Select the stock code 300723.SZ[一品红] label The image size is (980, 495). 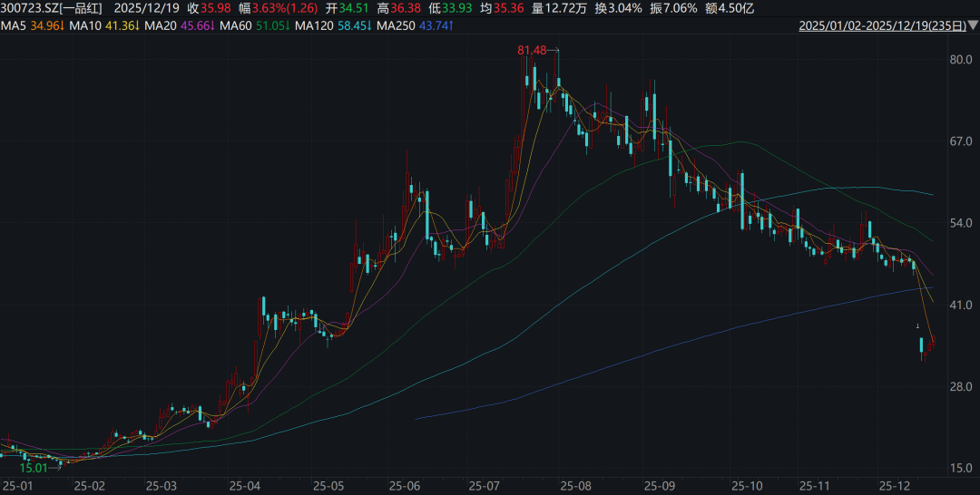(51, 9)
